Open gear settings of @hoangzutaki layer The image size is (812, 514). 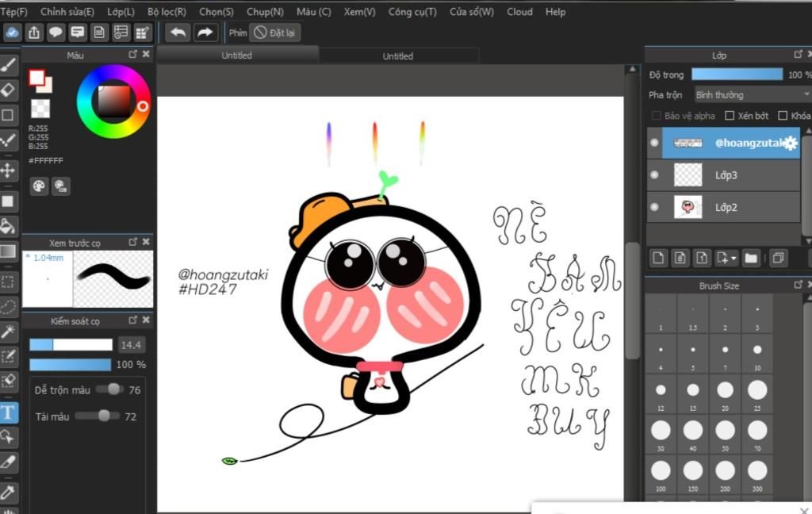(791, 143)
